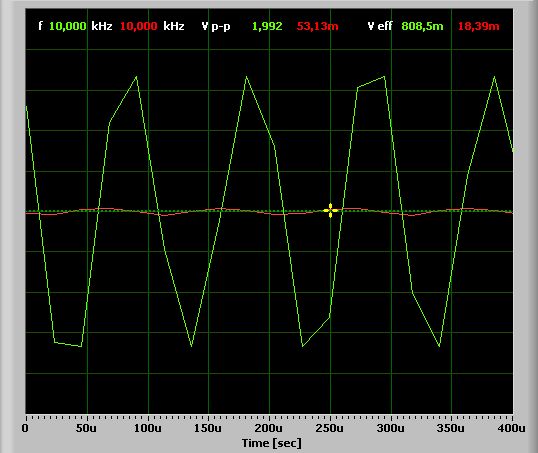Click the red V p-p value 53,13m
The height and width of the screenshot is (453, 538).
317,26
